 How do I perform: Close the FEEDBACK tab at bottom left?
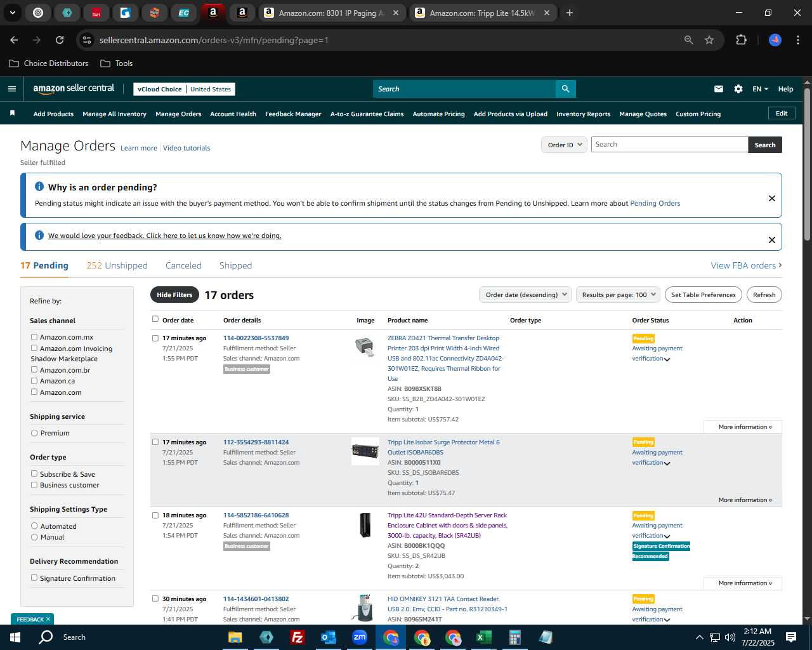48,619
